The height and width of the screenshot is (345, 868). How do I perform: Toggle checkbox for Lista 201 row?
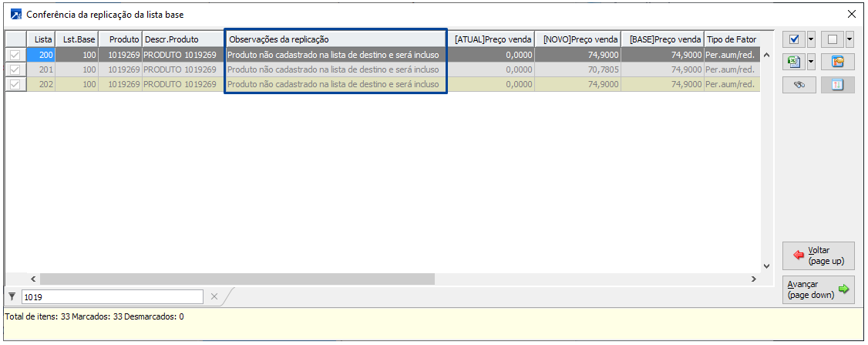15,70
